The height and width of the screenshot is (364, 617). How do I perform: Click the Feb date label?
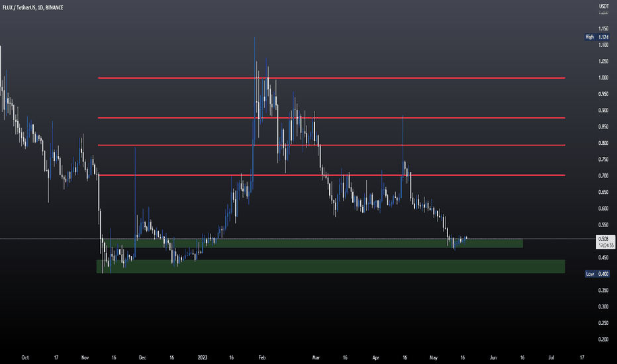(x=262, y=357)
